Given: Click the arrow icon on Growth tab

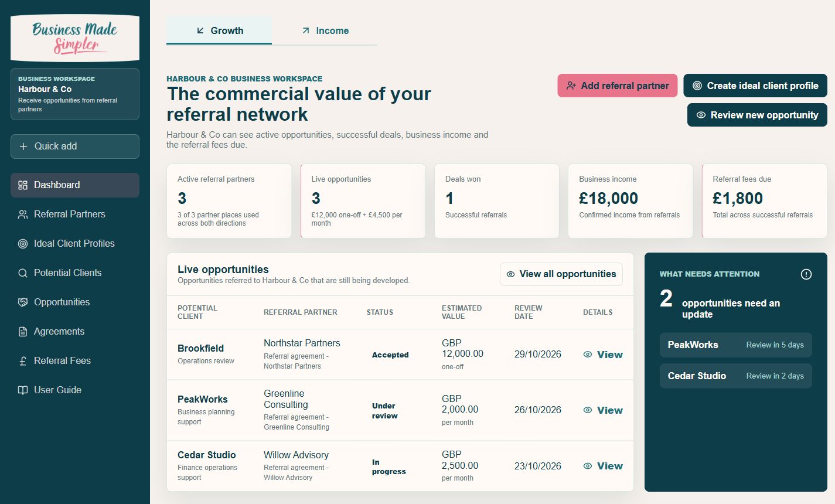Looking at the screenshot, I should point(200,30).
